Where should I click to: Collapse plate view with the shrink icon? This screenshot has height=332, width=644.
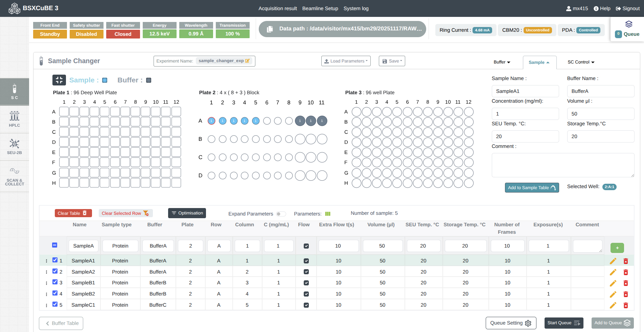pyautogui.click(x=59, y=80)
